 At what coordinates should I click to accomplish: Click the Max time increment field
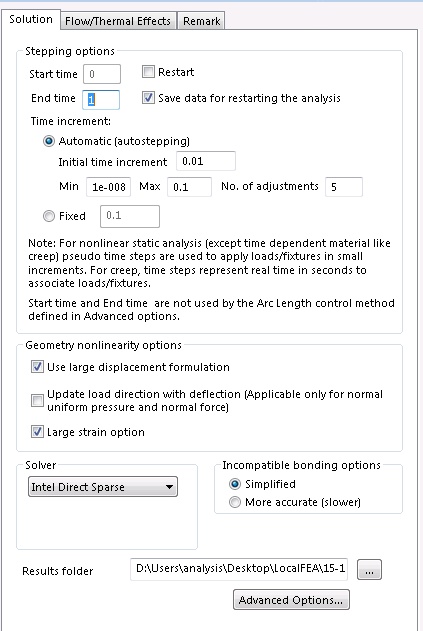tap(189, 187)
